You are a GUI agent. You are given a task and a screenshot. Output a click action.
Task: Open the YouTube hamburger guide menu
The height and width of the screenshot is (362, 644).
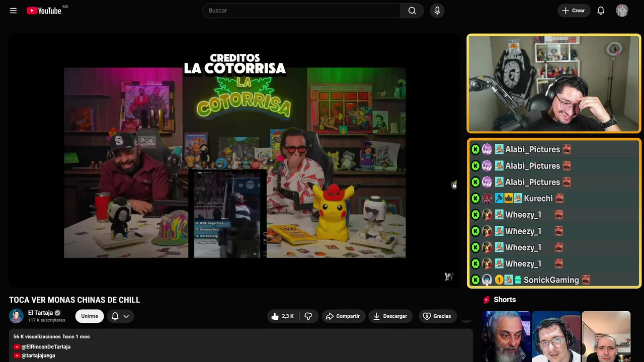pyautogui.click(x=13, y=11)
